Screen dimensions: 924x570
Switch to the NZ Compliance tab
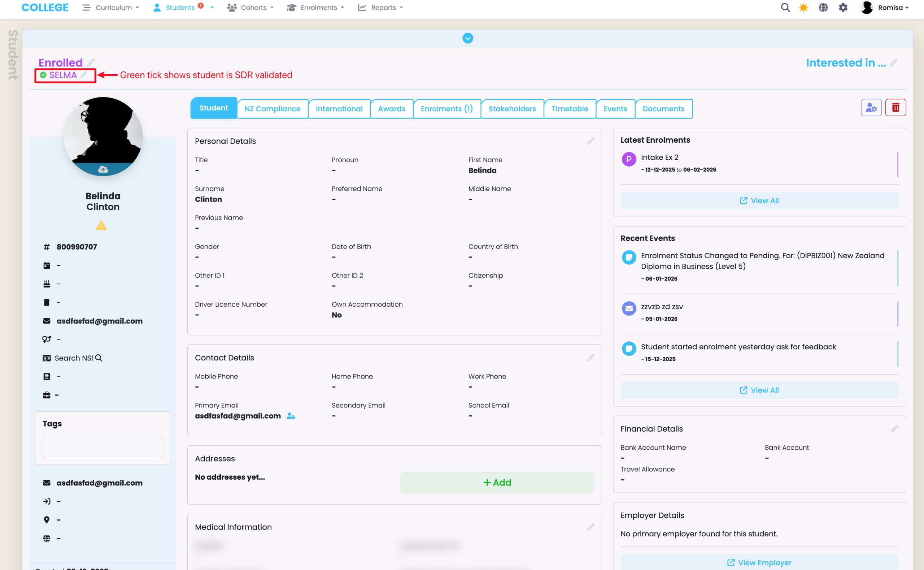[x=273, y=109]
